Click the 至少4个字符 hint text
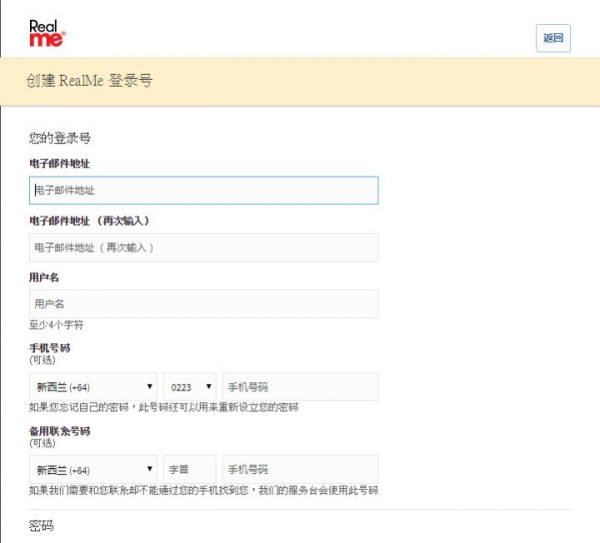 56,325
